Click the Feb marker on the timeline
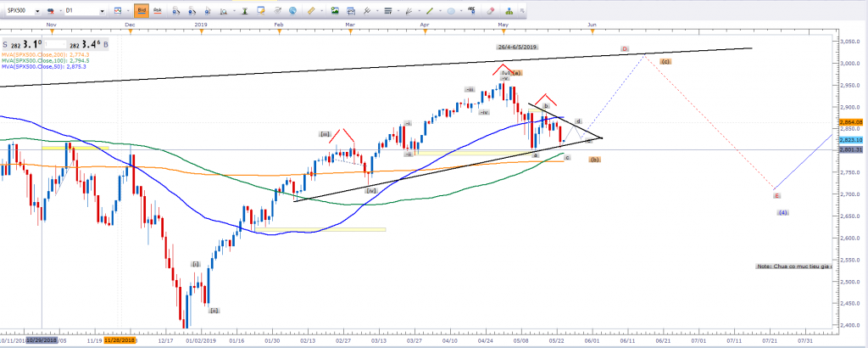868x348 pixels. [279, 26]
